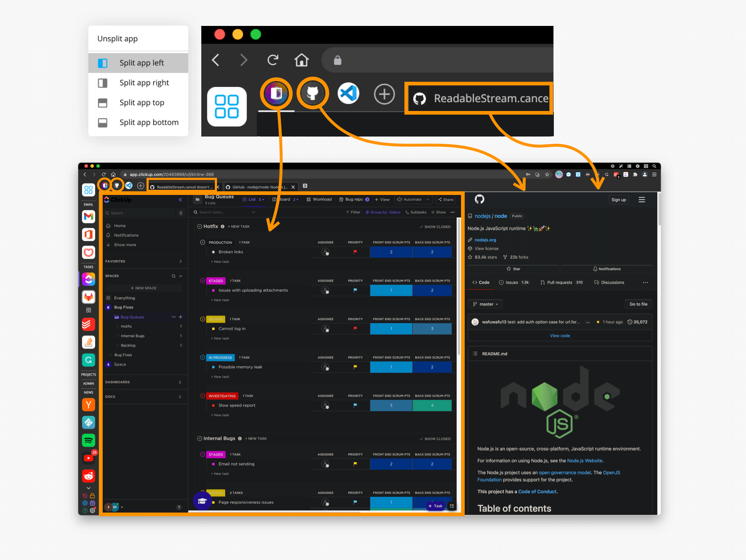Expand the Bug Fixes tree item
Viewport: 746px width, 560px height.
pos(109,307)
